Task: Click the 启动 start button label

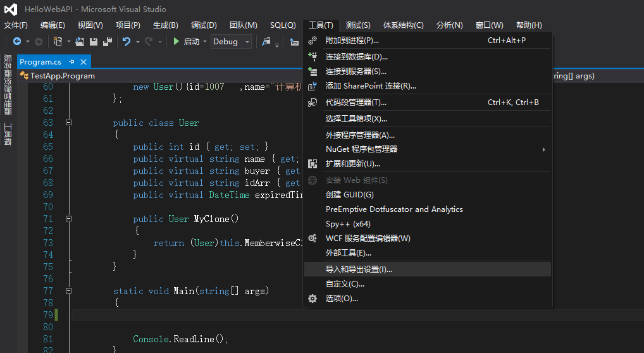Action: coord(192,42)
